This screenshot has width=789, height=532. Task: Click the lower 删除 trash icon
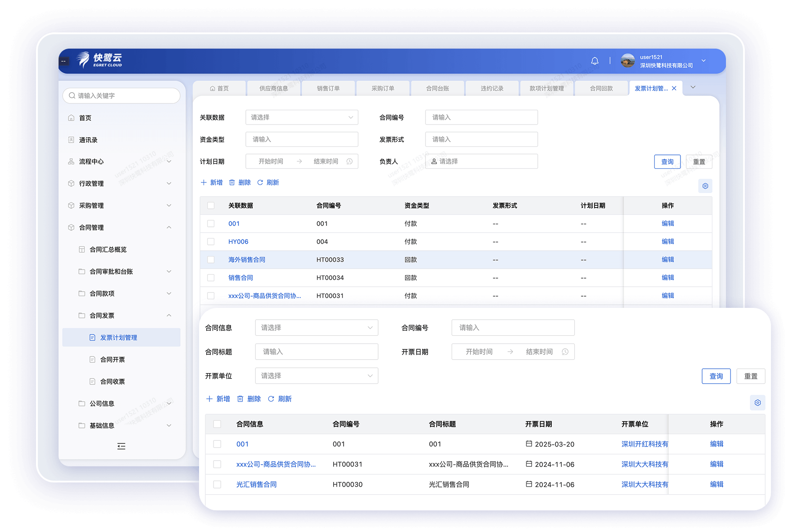pos(240,399)
